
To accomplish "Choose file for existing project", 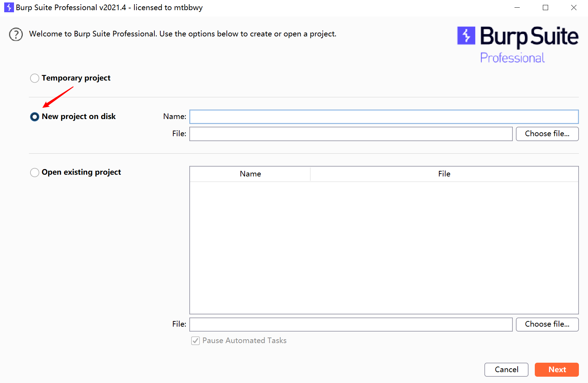I will (x=547, y=324).
